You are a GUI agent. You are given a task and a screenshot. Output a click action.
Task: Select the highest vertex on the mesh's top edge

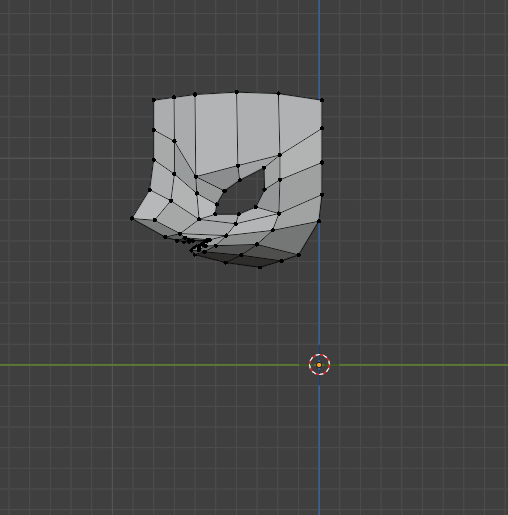point(237,92)
